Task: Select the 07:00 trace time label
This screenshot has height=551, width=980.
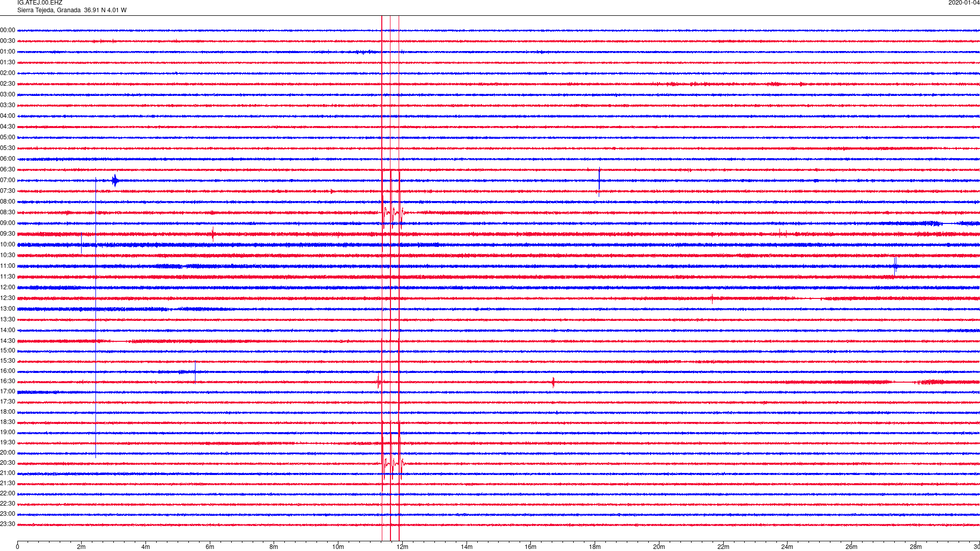Action: click(8, 180)
